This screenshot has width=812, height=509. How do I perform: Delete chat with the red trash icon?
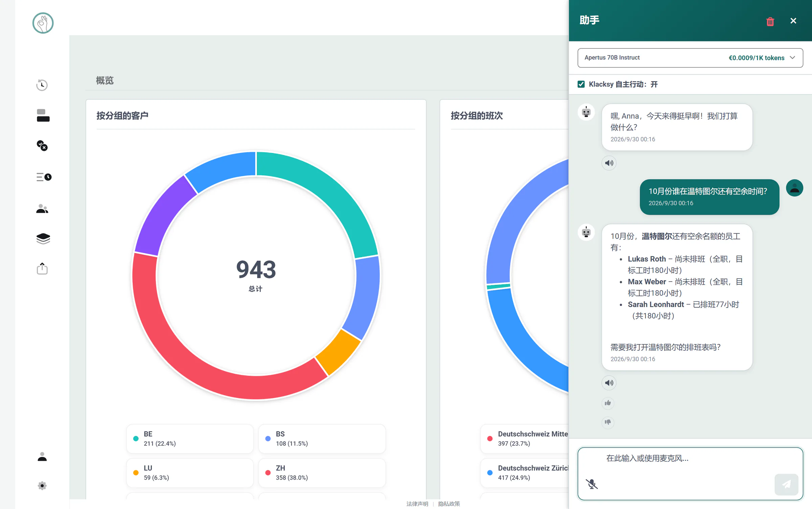pos(770,21)
